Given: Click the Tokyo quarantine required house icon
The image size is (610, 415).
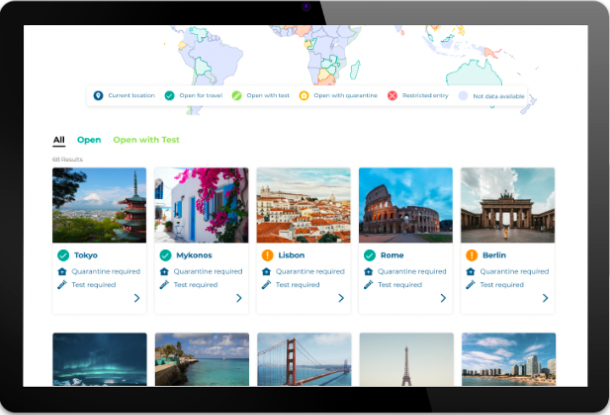Looking at the screenshot, I should [63, 271].
